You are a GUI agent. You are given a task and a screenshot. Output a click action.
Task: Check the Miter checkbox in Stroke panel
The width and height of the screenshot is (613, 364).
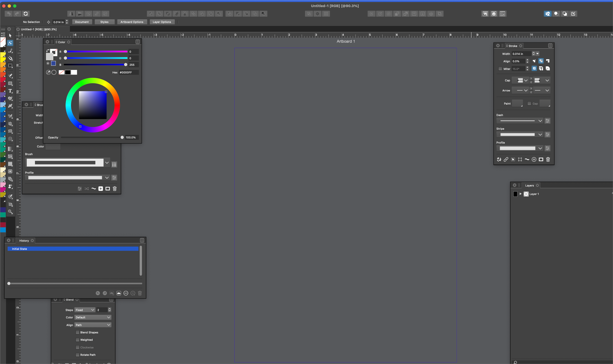click(x=500, y=69)
